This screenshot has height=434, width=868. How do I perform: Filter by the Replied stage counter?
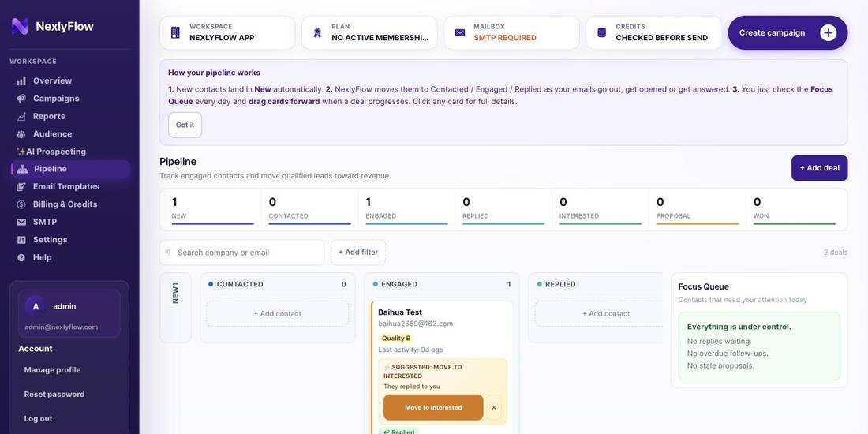pos(503,209)
